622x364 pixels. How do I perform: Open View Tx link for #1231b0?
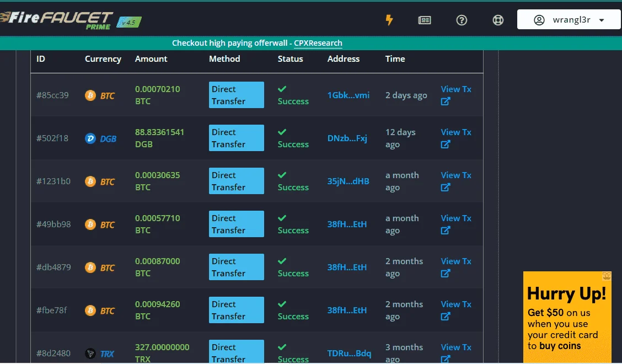tap(456, 175)
